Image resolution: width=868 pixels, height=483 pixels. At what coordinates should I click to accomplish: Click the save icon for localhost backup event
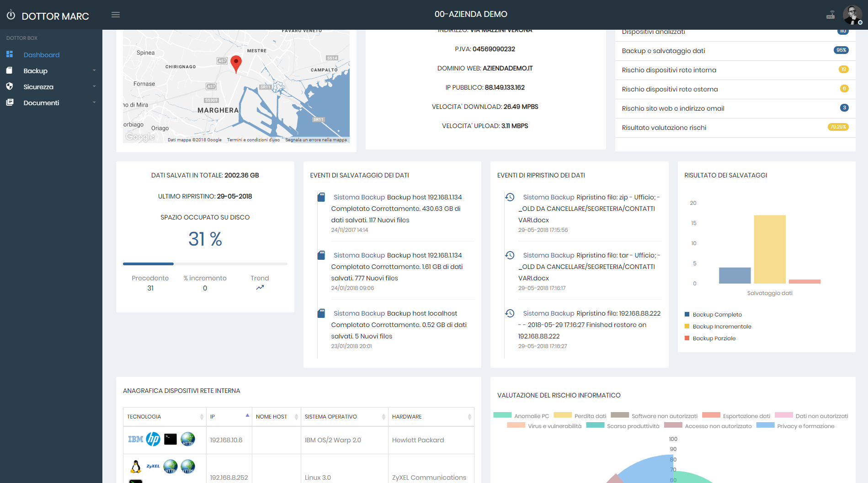point(321,313)
